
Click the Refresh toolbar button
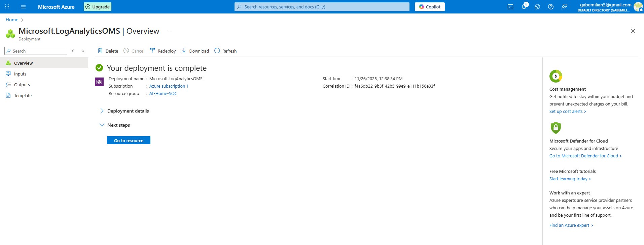tap(225, 51)
